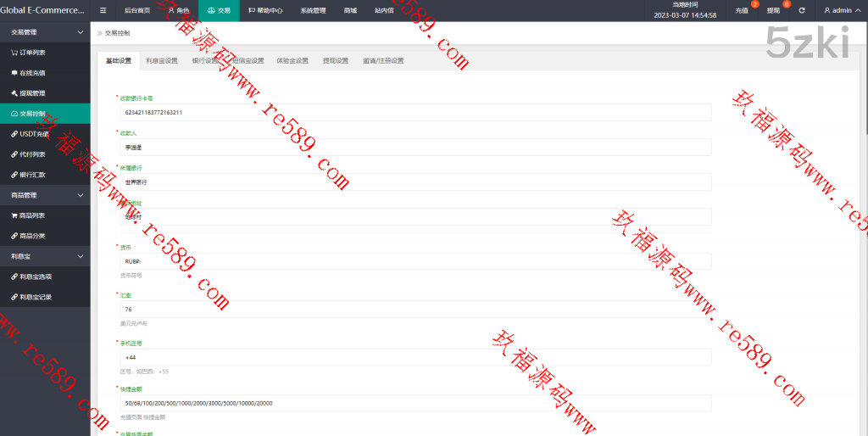Viewport: 868px width, 436px height.
Task: Click the 帮助中心 flag icon
Action: point(252,10)
